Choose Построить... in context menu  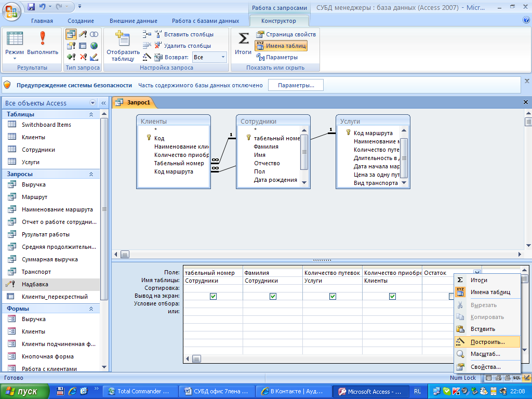487,342
